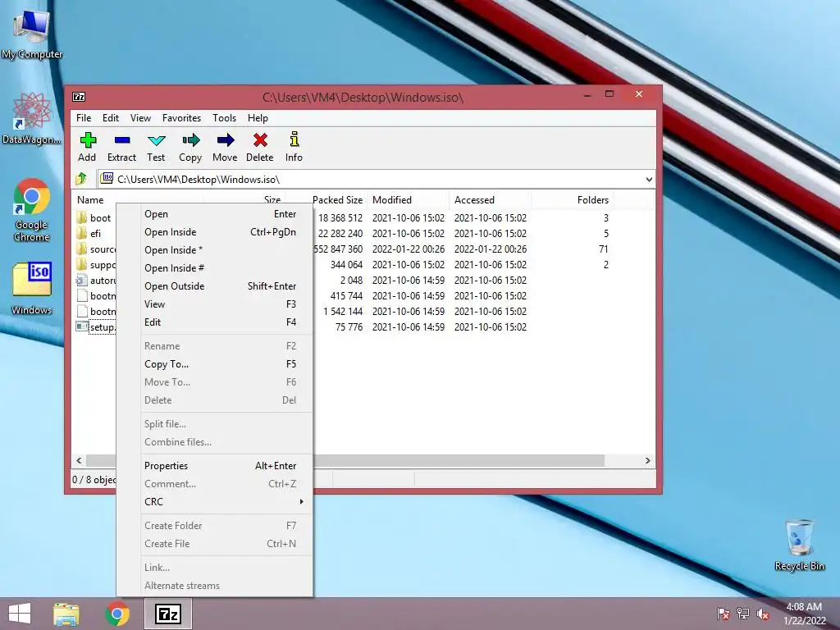The width and height of the screenshot is (840, 630).
Task: Open the Start button on taskbar
Action: point(20,614)
